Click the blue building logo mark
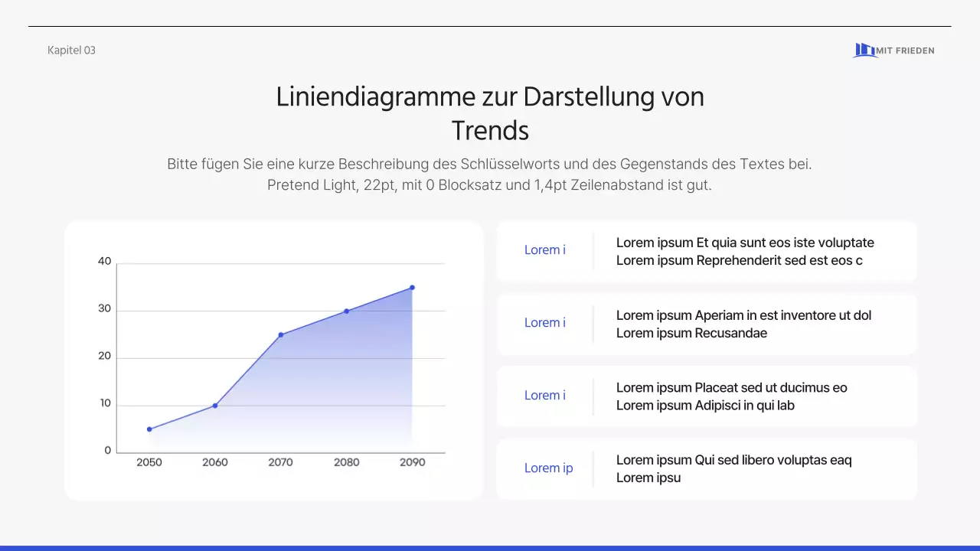 pyautogui.click(x=864, y=50)
